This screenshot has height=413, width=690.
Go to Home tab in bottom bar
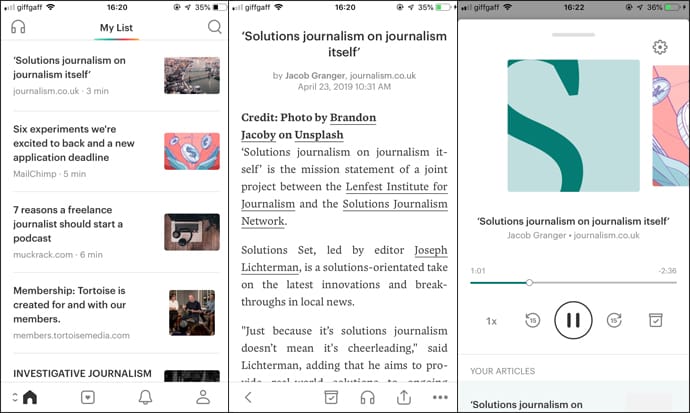[x=30, y=397]
